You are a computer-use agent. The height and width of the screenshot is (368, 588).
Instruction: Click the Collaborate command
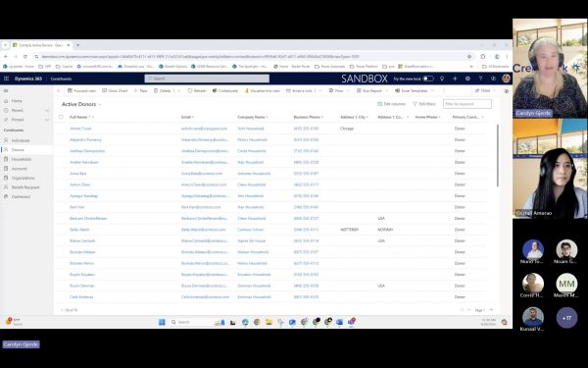click(225, 91)
